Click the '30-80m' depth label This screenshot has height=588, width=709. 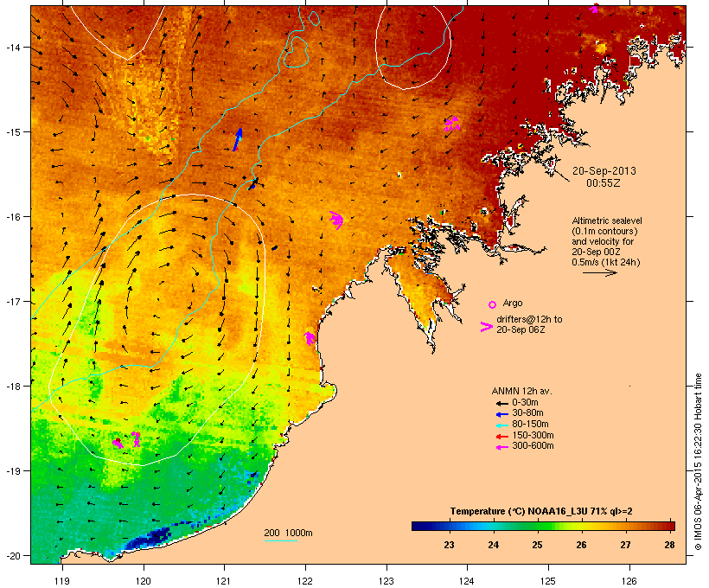[x=527, y=413]
